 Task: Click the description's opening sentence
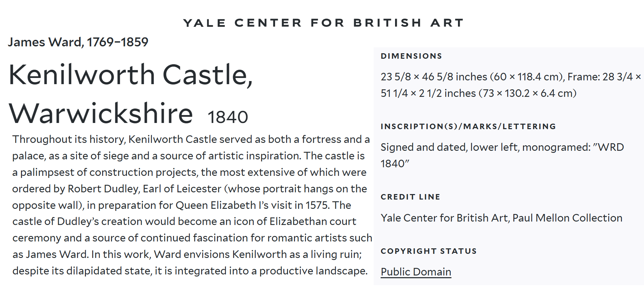click(191, 147)
